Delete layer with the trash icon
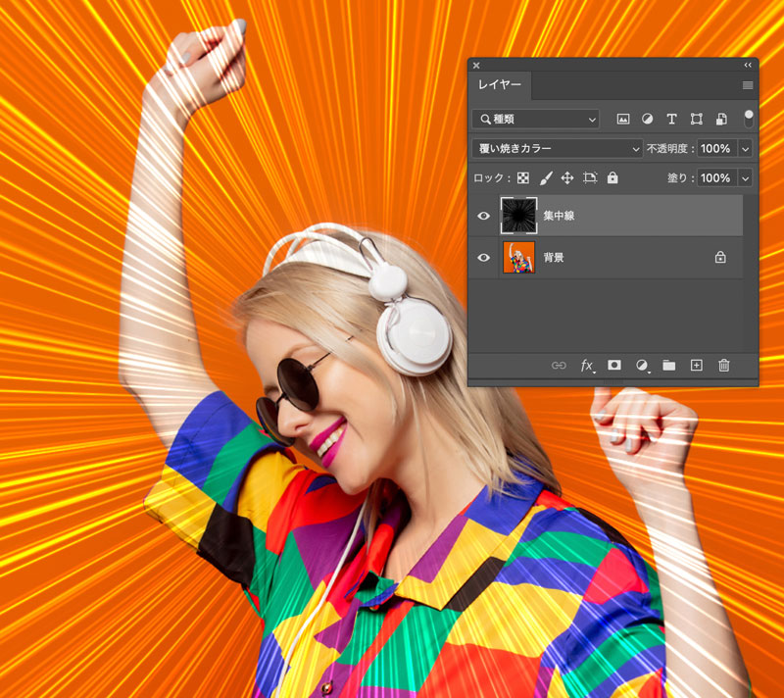 723,365
